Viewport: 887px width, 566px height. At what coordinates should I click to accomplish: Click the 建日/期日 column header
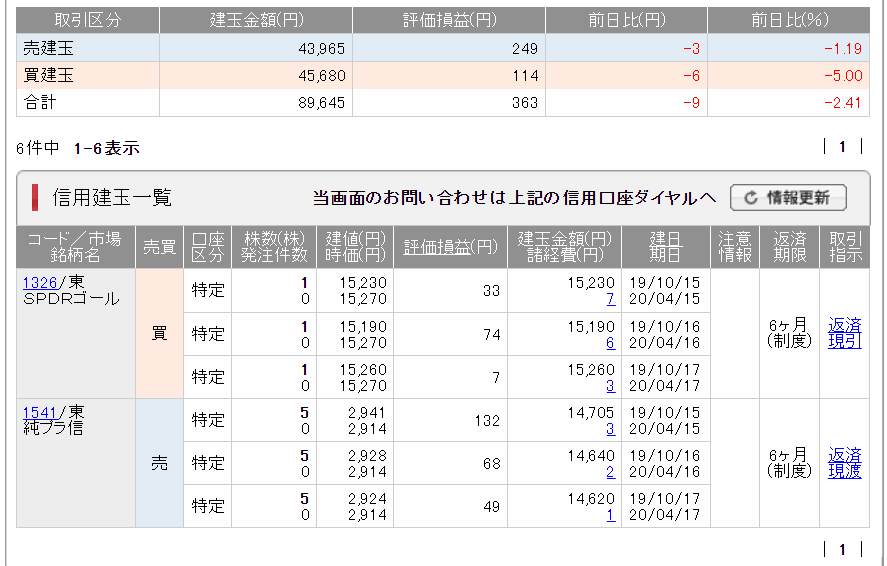tap(664, 247)
